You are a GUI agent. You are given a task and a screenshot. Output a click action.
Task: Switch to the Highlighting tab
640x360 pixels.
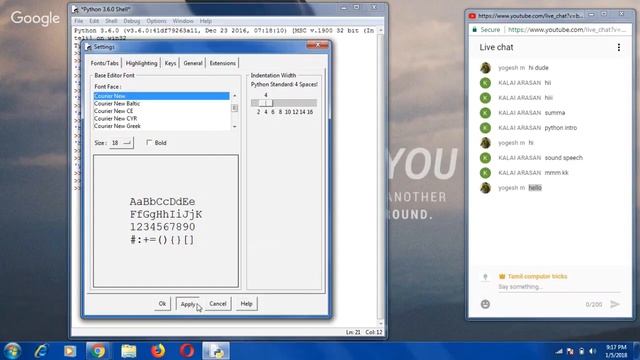point(142,63)
